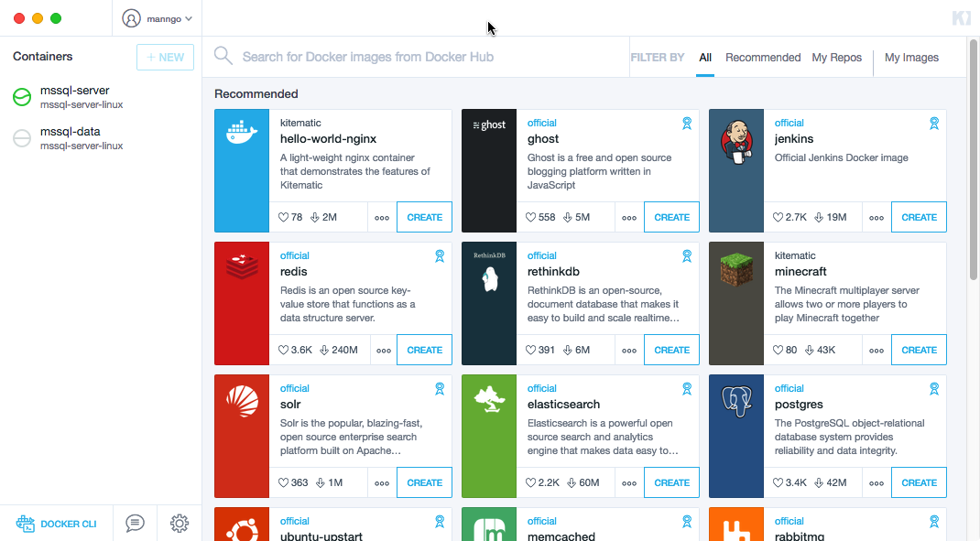Click the heart likes icon on hello-world-nginx
980x541 pixels.
[x=283, y=217]
